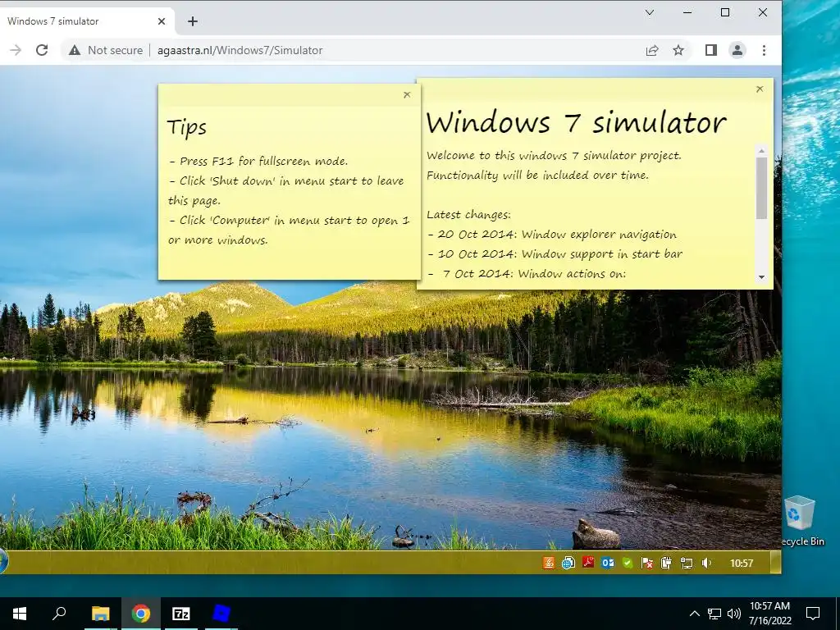Click the '10 Oct 2014: Window support' line
840x630 pixels.
[x=555, y=254]
